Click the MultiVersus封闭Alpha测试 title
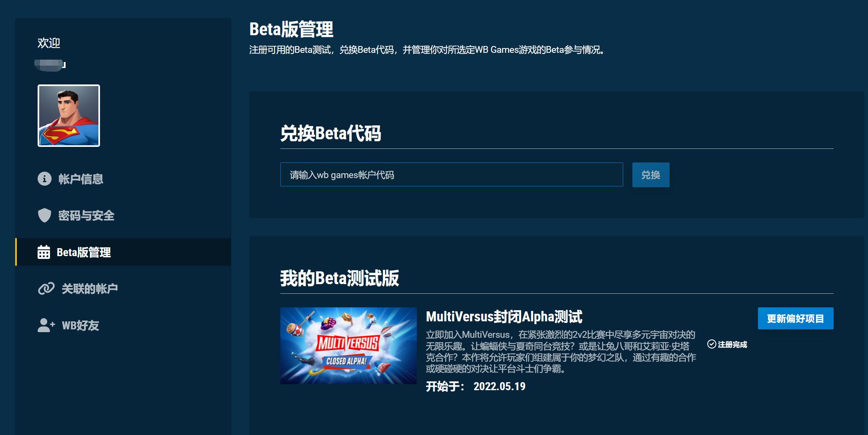Image resolution: width=868 pixels, height=435 pixels. pos(504,317)
